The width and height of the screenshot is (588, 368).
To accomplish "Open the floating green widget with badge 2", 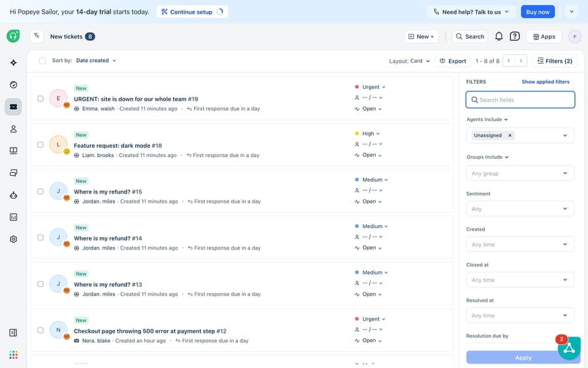I will point(569,348).
